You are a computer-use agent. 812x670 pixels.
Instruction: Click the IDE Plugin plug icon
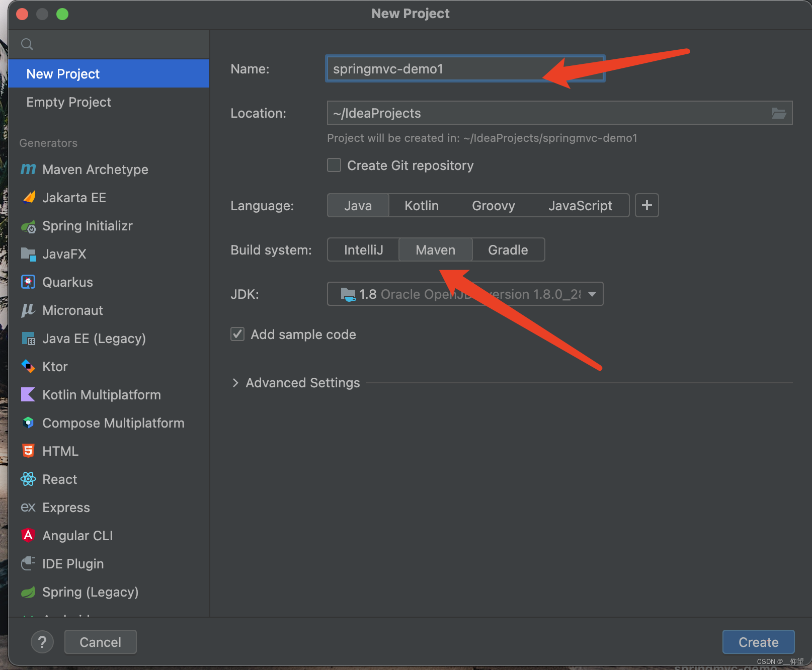pyautogui.click(x=28, y=563)
